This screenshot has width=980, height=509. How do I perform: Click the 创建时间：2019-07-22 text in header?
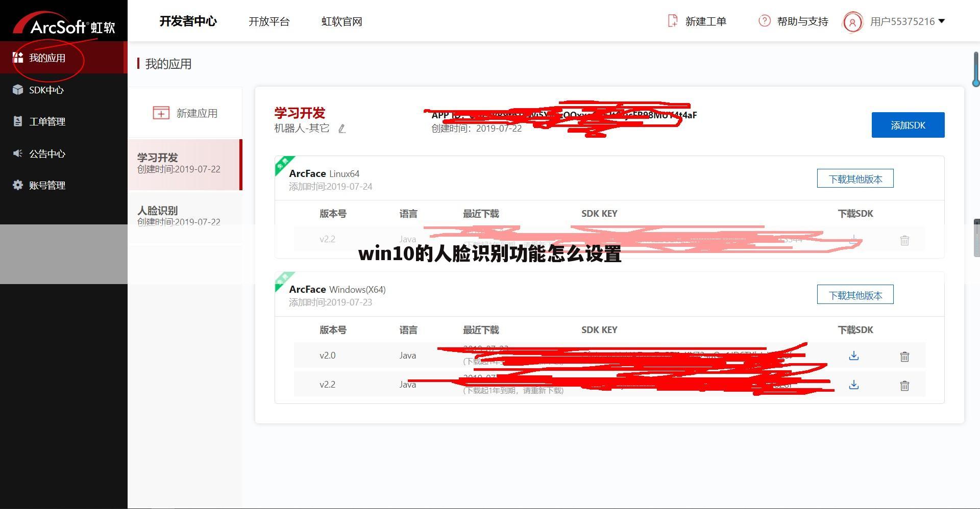pyautogui.click(x=477, y=129)
